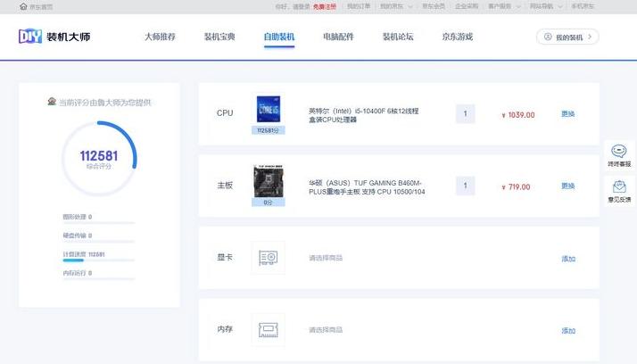Image resolution: width=637 pixels, height=364 pixels.
Task: Click the 图形处理 0 progress bar
Action: 99,223
